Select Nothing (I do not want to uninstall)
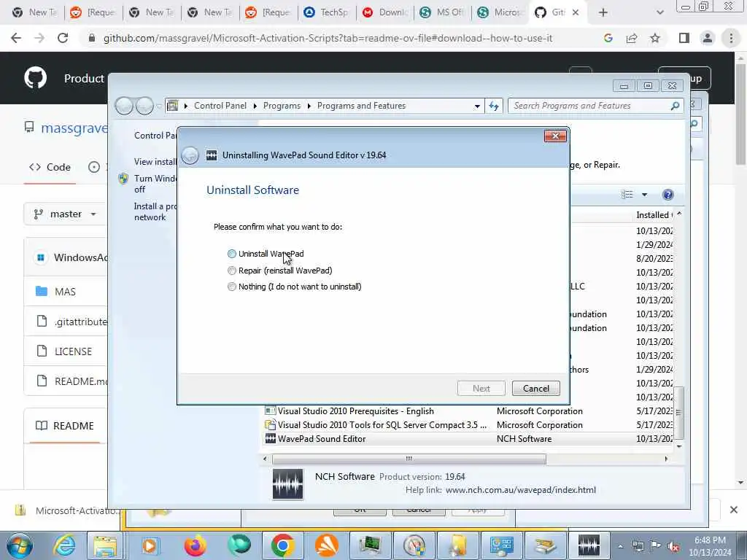Viewport: 747px width, 560px height. 231,287
